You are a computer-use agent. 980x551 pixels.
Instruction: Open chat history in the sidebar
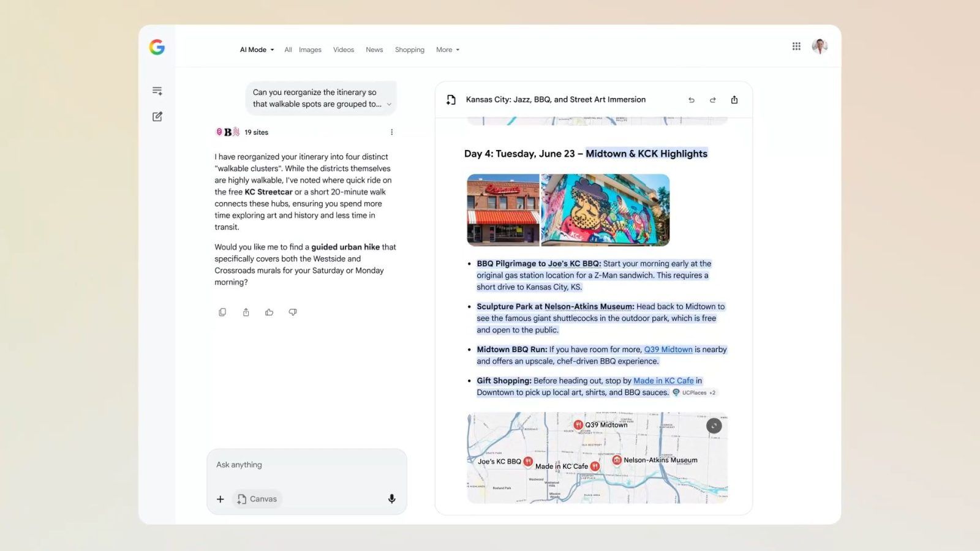pos(157,90)
